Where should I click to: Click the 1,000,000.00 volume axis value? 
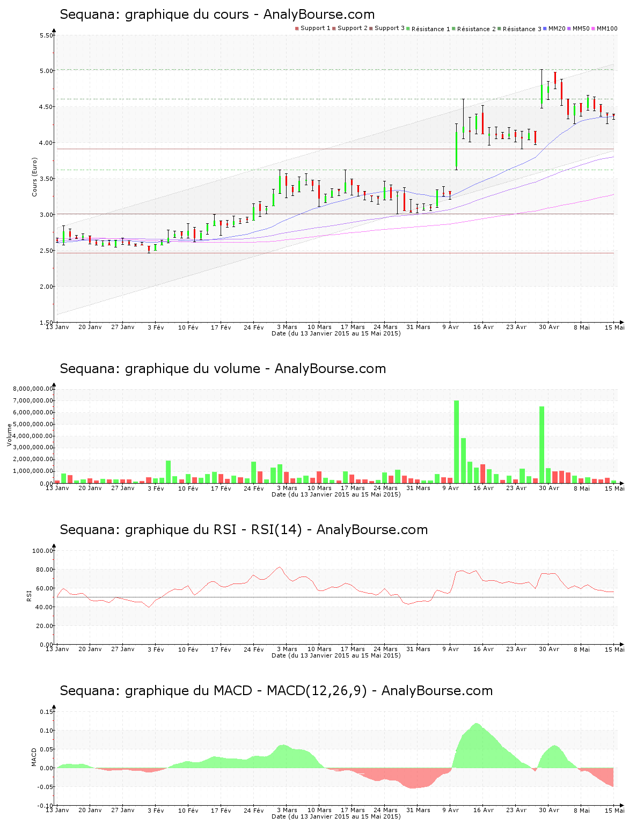point(33,471)
